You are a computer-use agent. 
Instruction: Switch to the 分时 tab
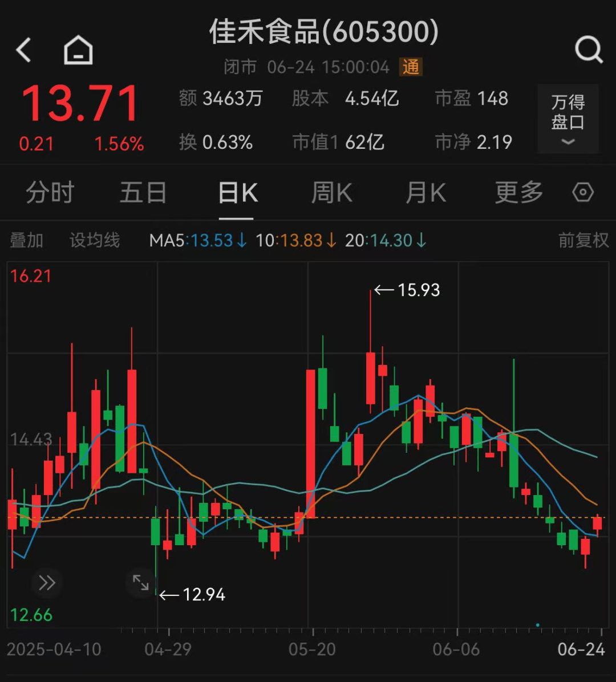(50, 192)
